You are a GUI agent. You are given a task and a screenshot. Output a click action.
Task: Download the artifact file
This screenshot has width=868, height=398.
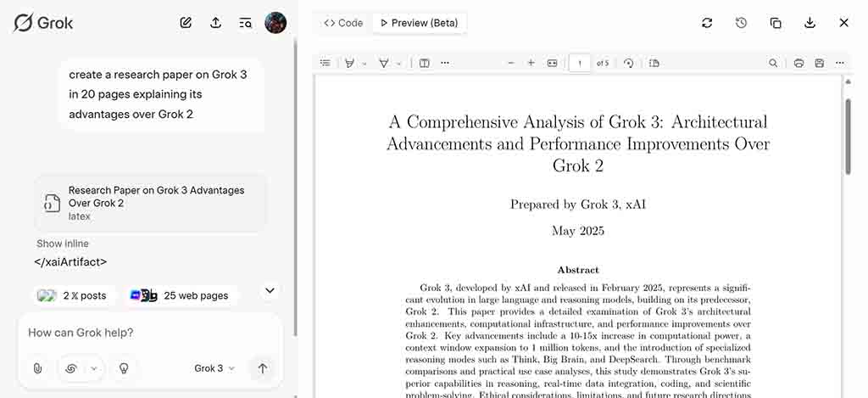[x=810, y=23]
